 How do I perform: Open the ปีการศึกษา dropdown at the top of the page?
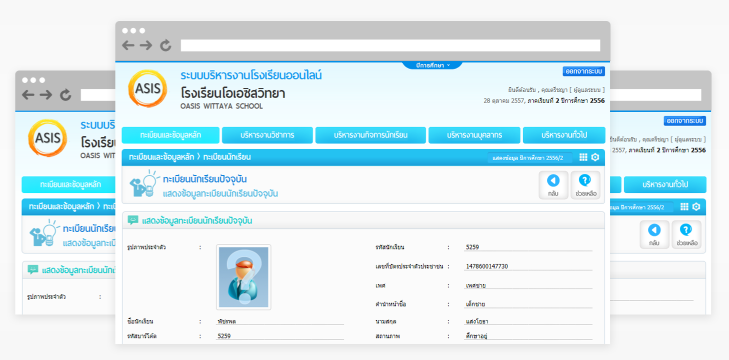432,66
